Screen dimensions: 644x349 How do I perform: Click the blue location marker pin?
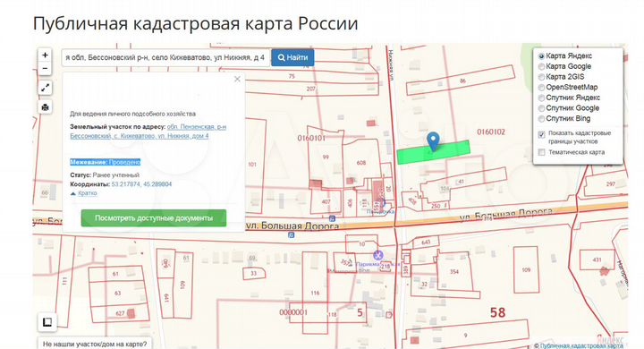pos(433,141)
